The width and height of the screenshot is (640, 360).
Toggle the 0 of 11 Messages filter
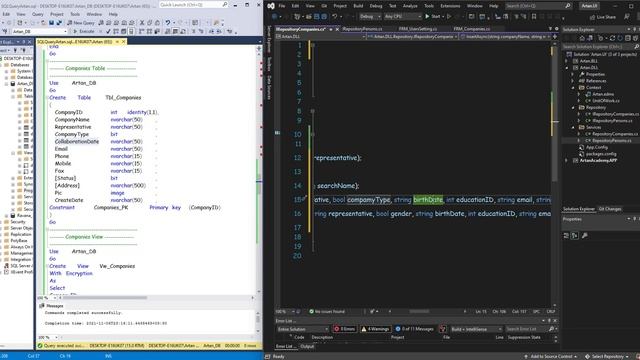pyautogui.click(x=414, y=329)
